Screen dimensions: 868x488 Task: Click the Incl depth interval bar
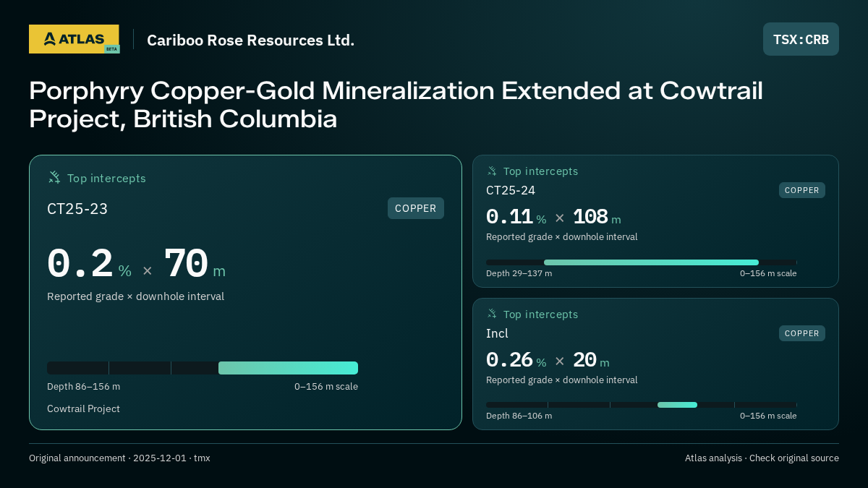tap(642, 405)
